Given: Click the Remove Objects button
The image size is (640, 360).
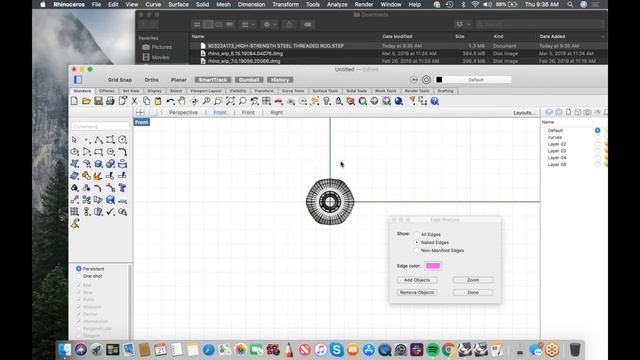Looking at the screenshot, I should tap(417, 292).
